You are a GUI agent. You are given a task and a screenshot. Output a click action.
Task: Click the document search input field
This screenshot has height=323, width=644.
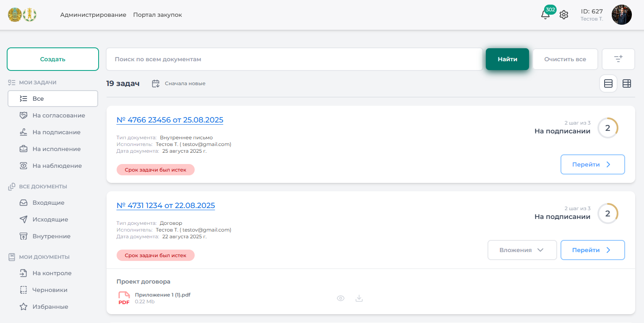pos(294,59)
